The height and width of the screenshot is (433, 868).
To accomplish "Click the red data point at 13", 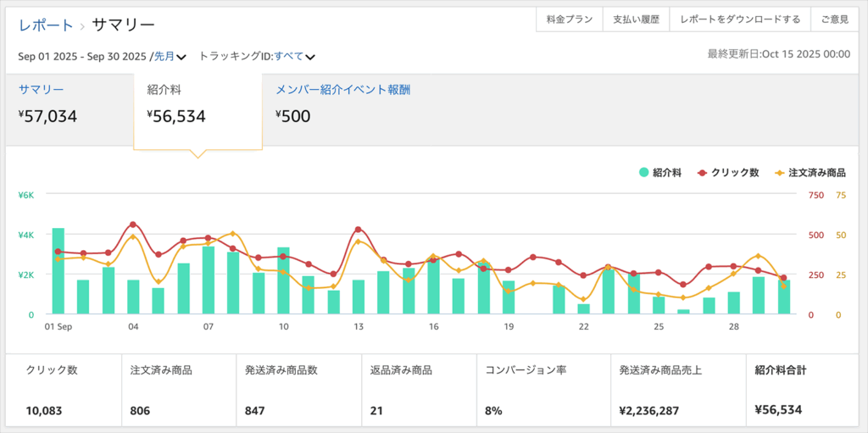I will [x=358, y=230].
